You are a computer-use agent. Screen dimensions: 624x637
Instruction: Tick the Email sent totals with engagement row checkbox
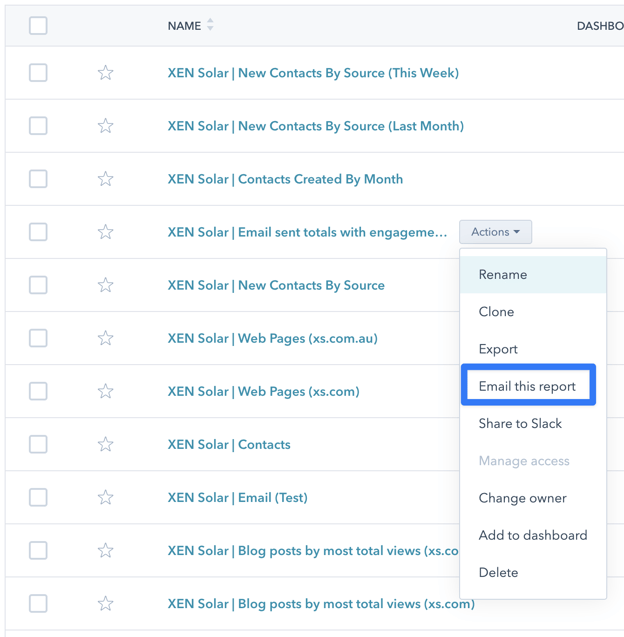(38, 232)
